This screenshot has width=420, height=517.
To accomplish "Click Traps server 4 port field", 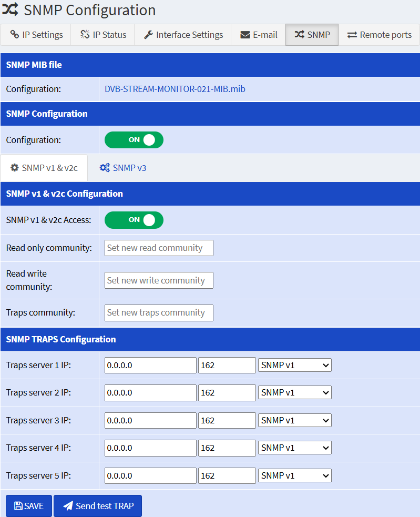I will pyautogui.click(x=227, y=448).
